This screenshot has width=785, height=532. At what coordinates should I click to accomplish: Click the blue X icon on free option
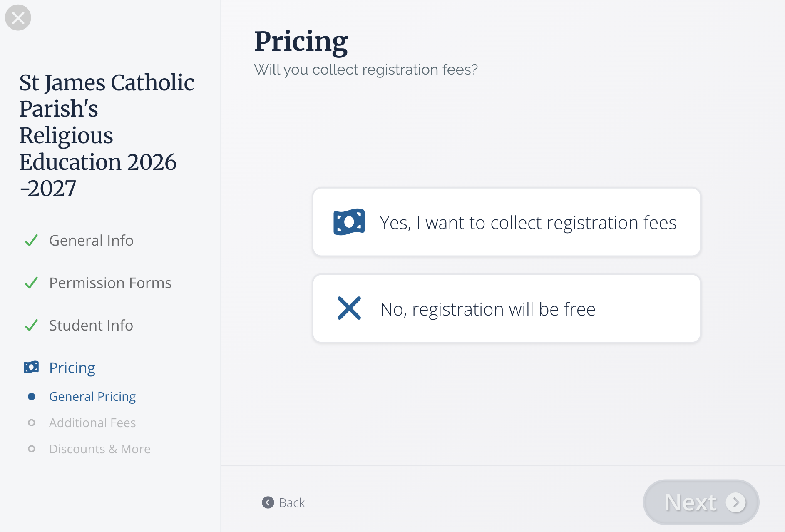coord(349,308)
